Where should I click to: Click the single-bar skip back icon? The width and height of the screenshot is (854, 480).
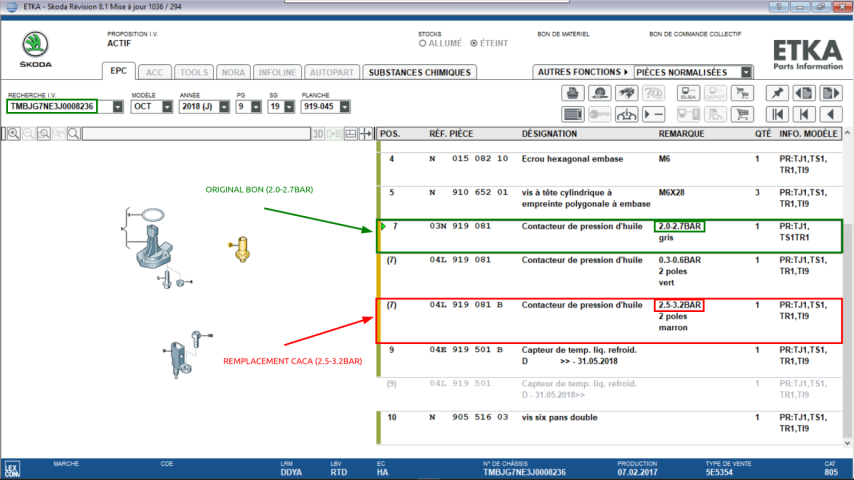pos(804,114)
